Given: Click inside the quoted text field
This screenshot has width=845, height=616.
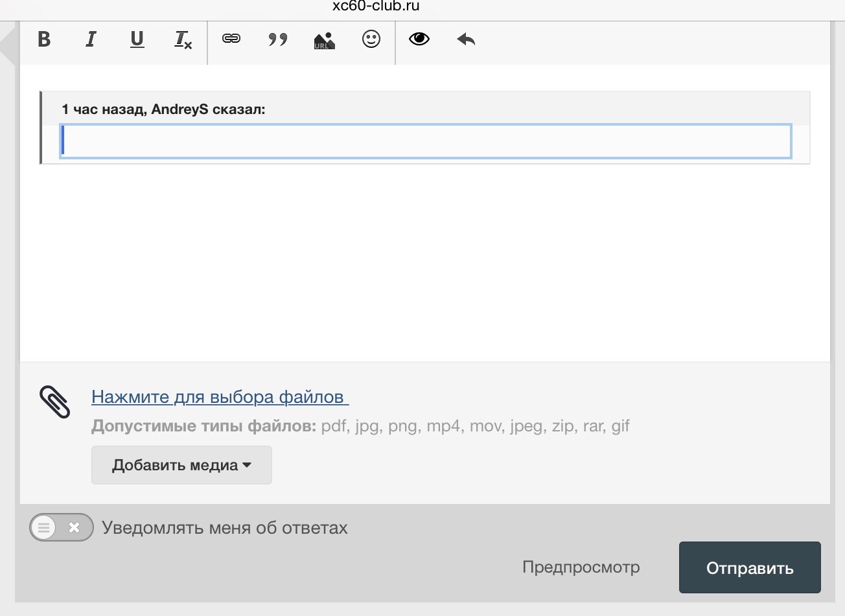Looking at the screenshot, I should (x=426, y=141).
